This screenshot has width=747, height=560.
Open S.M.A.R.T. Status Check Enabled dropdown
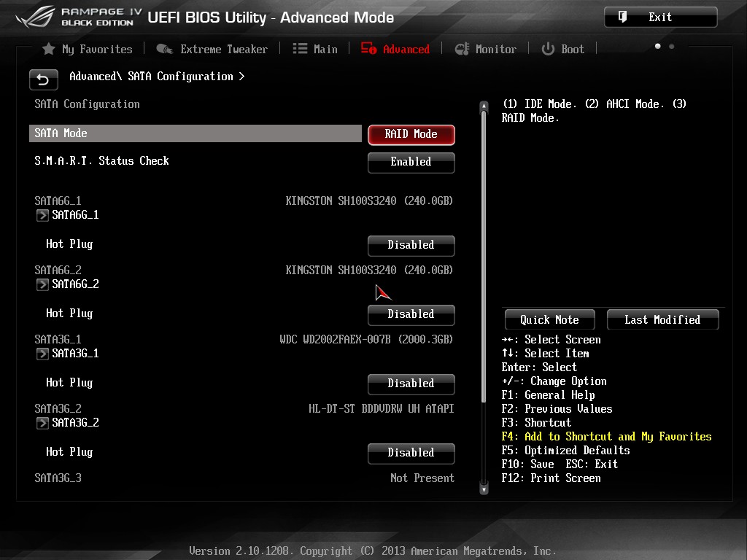click(411, 163)
